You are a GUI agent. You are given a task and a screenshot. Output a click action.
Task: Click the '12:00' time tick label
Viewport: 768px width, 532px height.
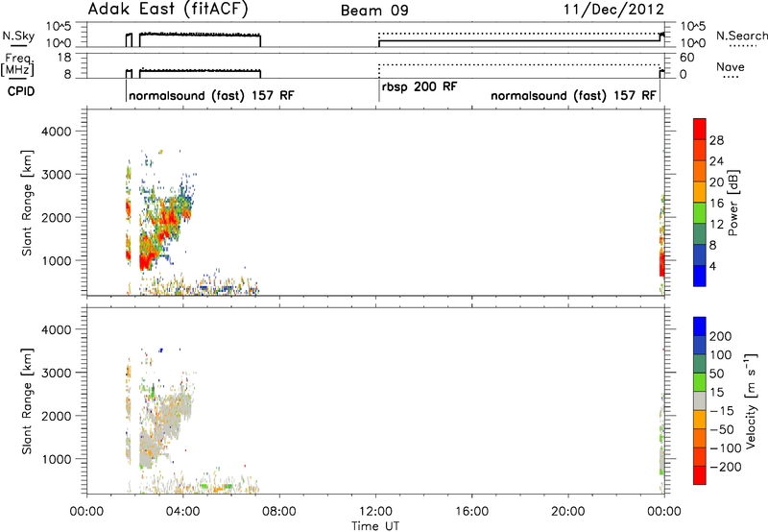(375, 512)
